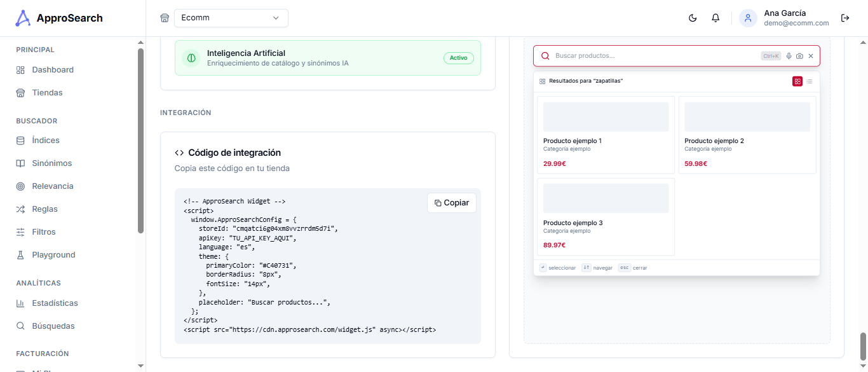This screenshot has height=372, width=868.
Task: Click the logout icon
Action: [x=845, y=18]
